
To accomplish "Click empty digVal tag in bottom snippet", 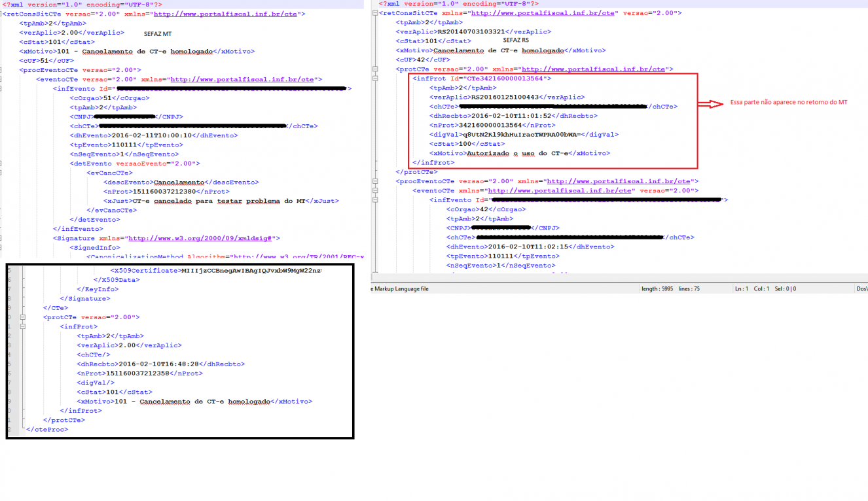I will point(96,383).
